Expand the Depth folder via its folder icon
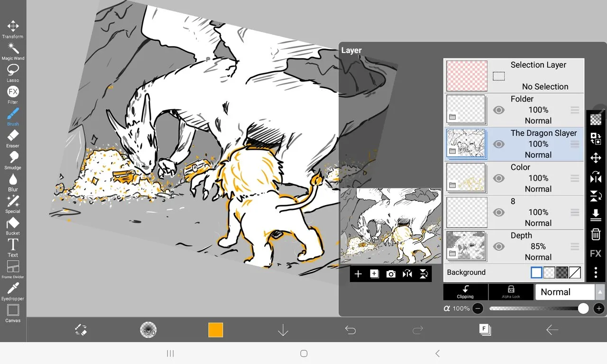Image resolution: width=607 pixels, height=364 pixels. [452, 253]
